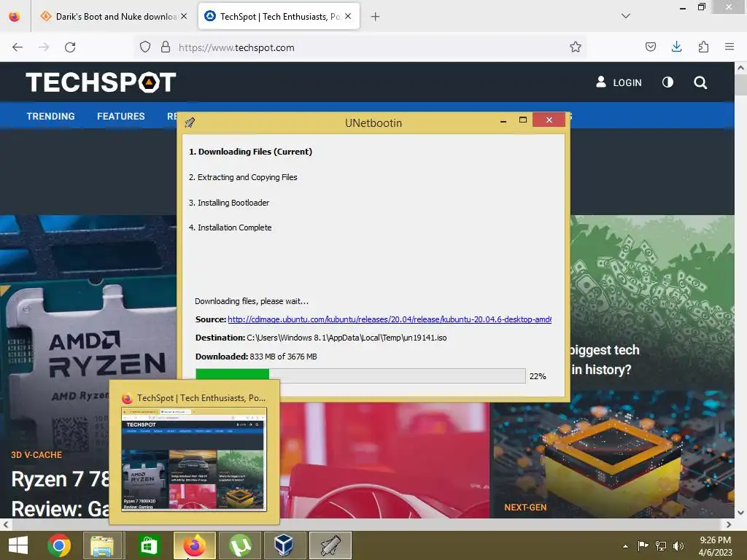
Task: Click Downloaded 833 MB of 3676 MB
Action: pyautogui.click(x=256, y=357)
